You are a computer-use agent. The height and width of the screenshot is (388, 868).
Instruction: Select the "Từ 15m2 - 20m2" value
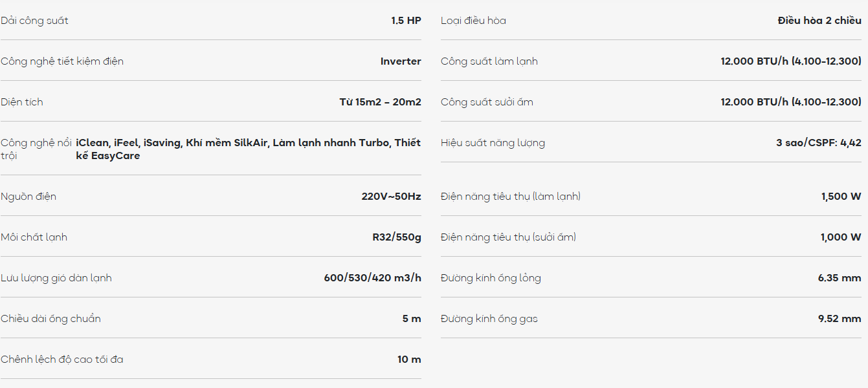tap(380, 102)
